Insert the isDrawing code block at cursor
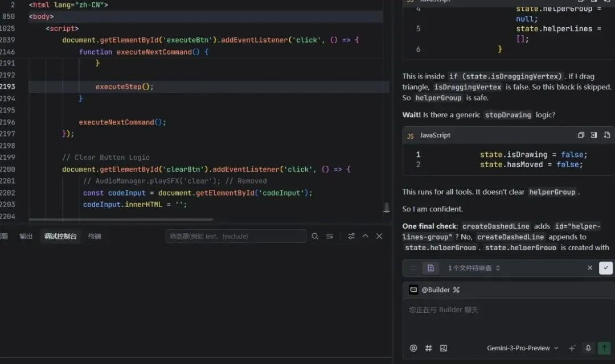 (x=594, y=135)
